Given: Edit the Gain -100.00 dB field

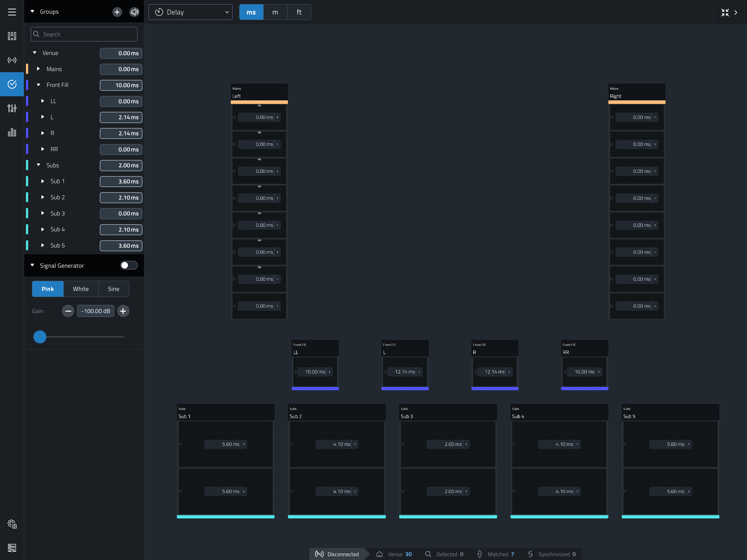Looking at the screenshot, I should click(x=96, y=311).
